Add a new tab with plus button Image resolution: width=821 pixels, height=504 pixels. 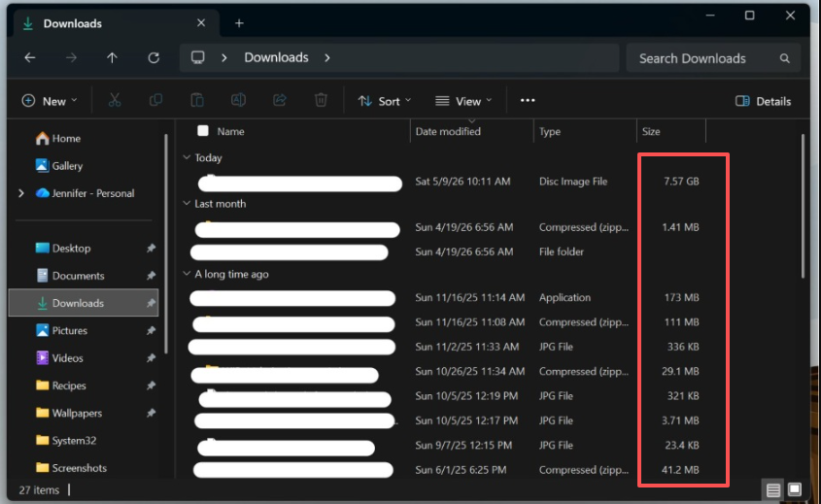click(x=239, y=23)
